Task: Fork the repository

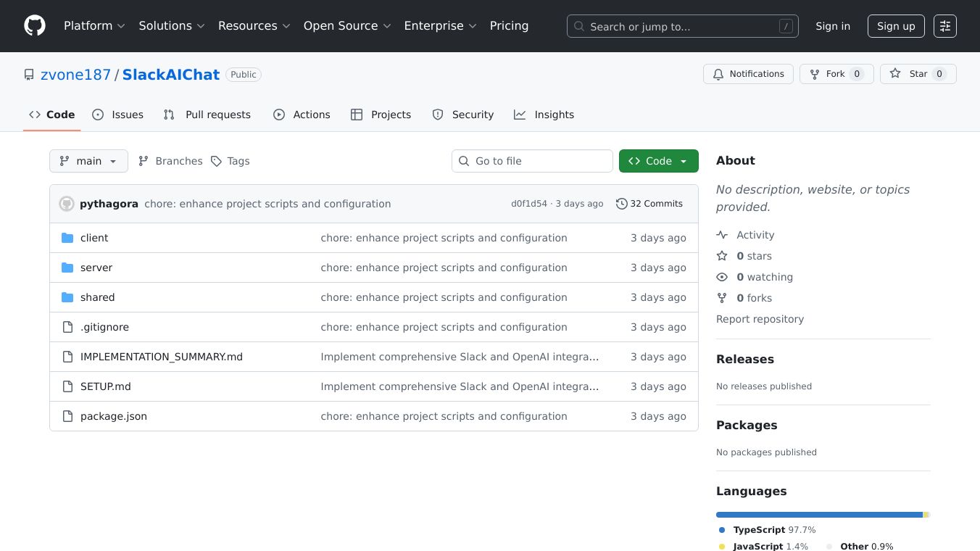Action: (836, 74)
